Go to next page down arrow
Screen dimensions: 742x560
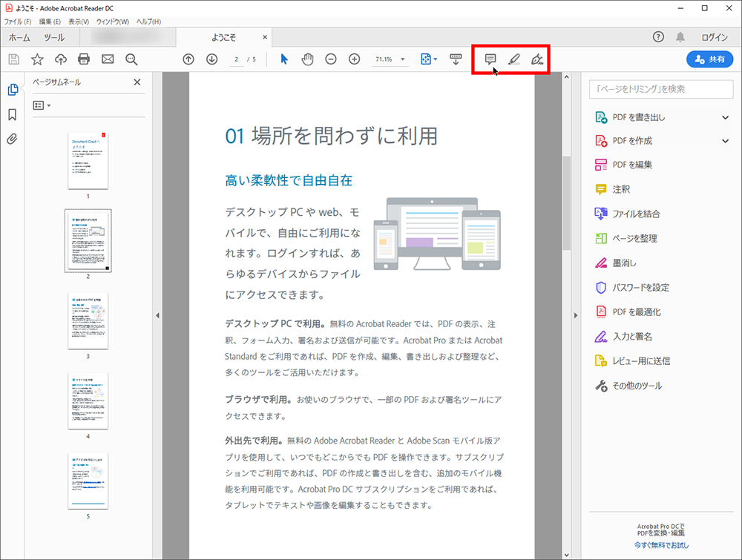pyautogui.click(x=212, y=59)
